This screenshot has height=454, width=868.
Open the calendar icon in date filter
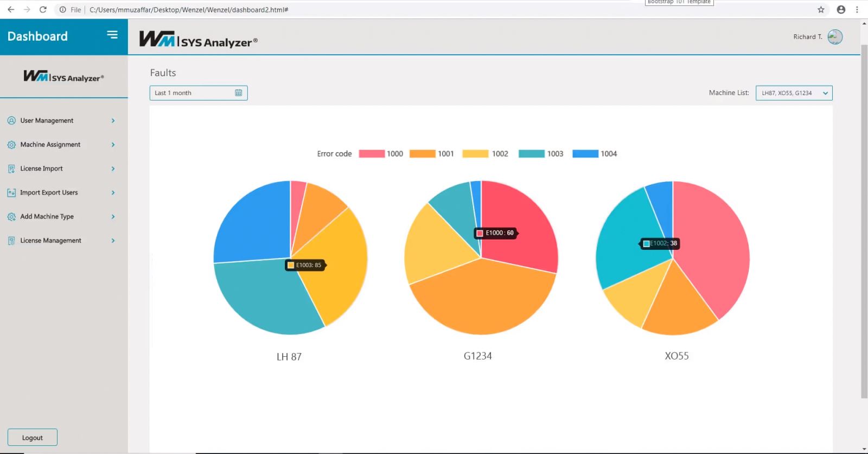(x=238, y=93)
